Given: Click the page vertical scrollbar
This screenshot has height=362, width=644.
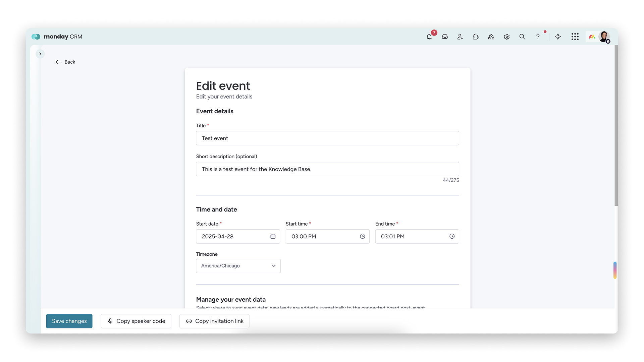Looking at the screenshot, I should point(616,126).
